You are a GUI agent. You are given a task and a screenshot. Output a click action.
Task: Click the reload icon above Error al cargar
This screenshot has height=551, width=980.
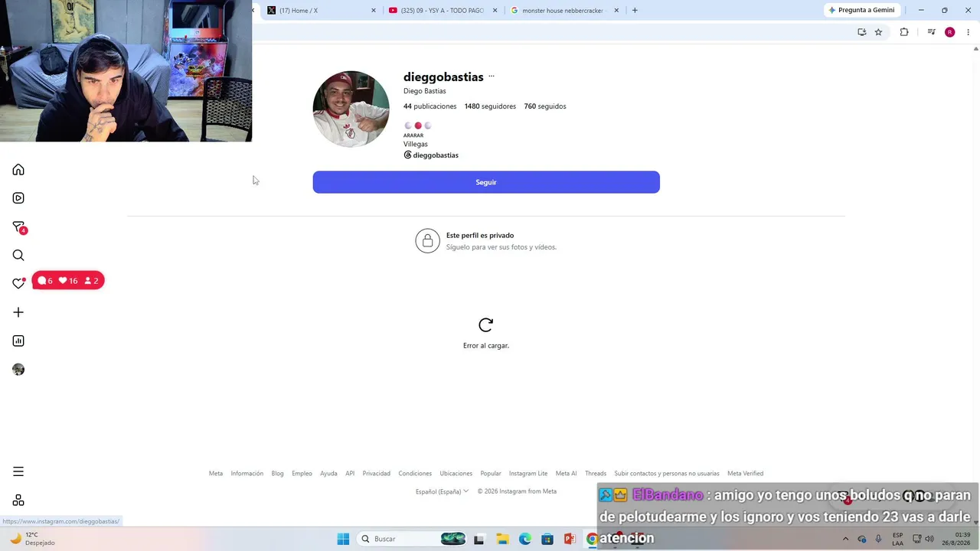pos(485,325)
